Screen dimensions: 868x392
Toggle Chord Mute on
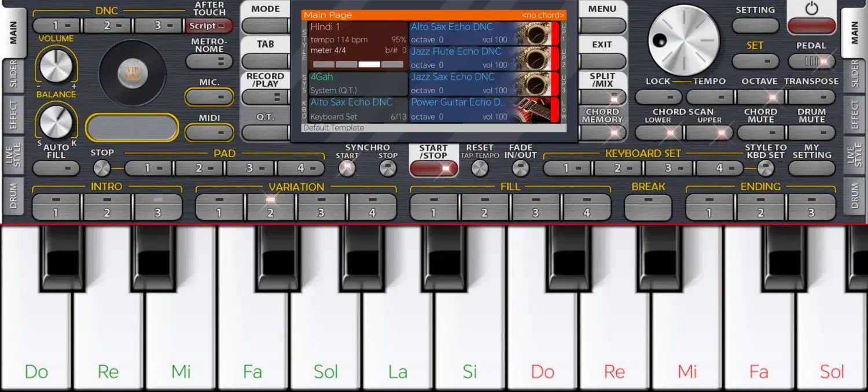760,132
